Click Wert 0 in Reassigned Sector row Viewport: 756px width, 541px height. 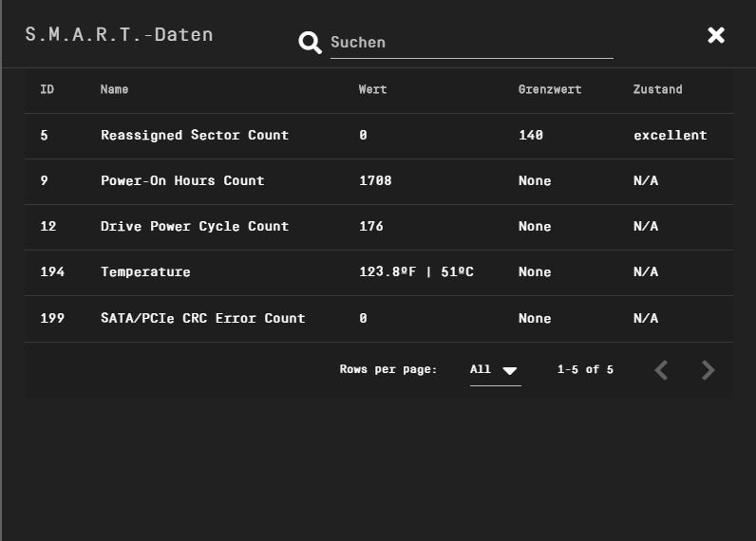pyautogui.click(x=363, y=136)
